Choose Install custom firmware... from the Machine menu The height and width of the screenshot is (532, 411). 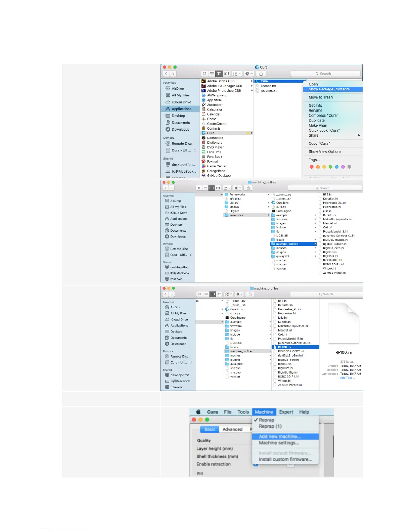(x=285, y=459)
